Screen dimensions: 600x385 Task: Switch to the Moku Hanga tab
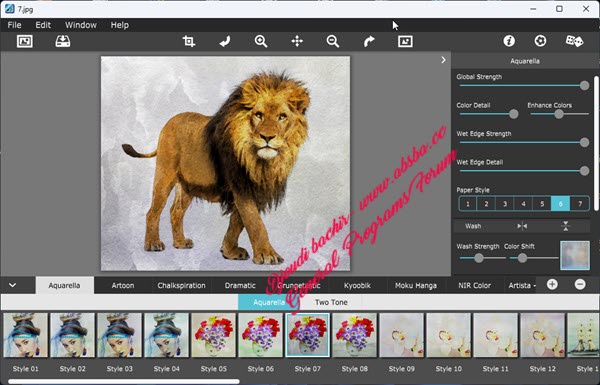416,285
